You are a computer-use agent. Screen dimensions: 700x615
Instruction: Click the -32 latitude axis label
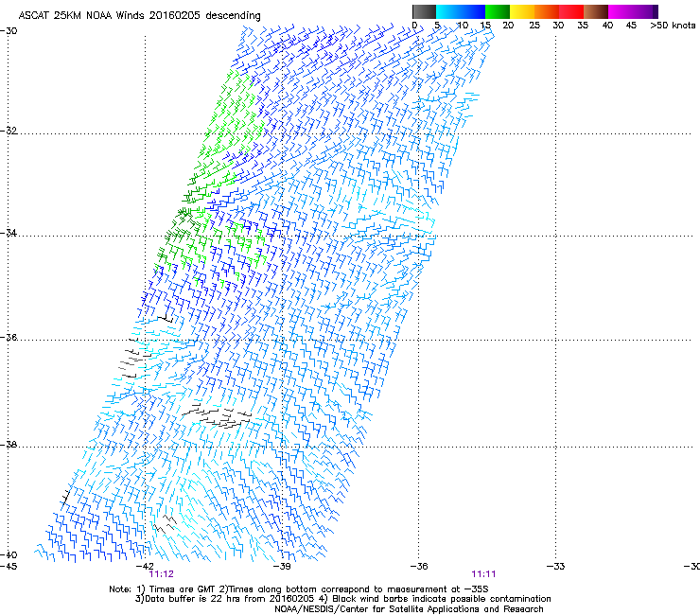(9, 131)
